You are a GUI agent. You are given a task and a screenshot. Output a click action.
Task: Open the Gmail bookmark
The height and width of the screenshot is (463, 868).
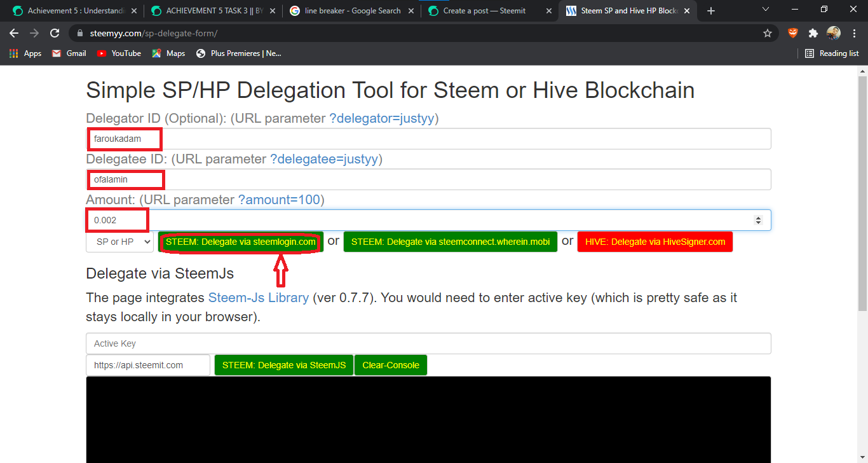pyautogui.click(x=69, y=53)
